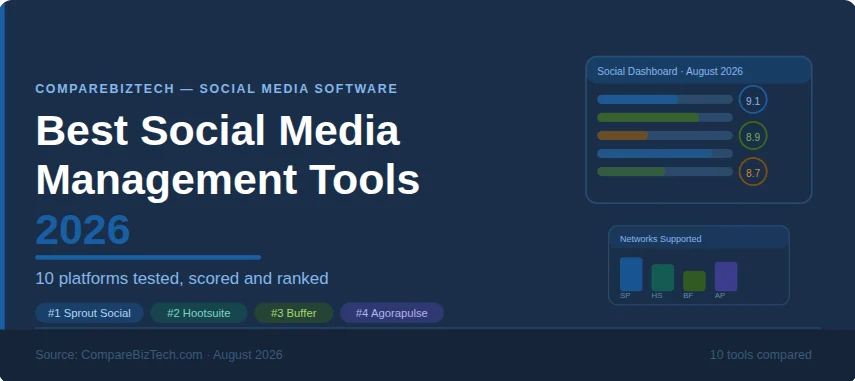Viewport: 855px width, 381px height.
Task: Click the Source: CompareBizTech.com footer text
Action: tap(159, 355)
